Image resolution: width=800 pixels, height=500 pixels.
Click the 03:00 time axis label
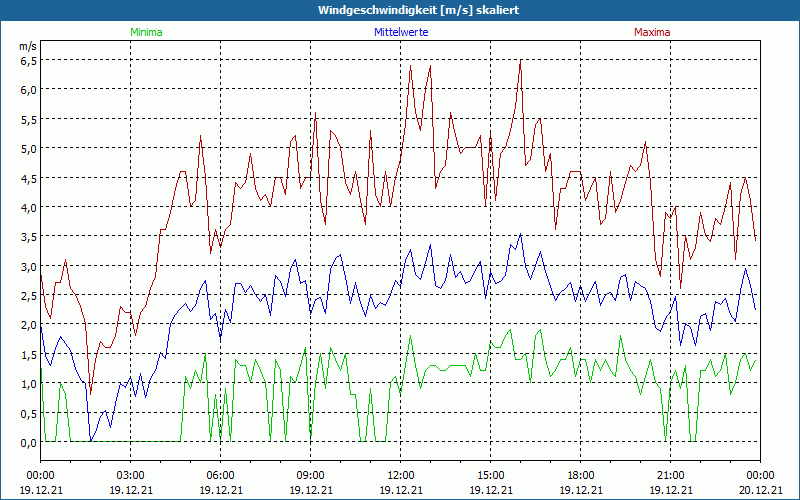pyautogui.click(x=131, y=476)
